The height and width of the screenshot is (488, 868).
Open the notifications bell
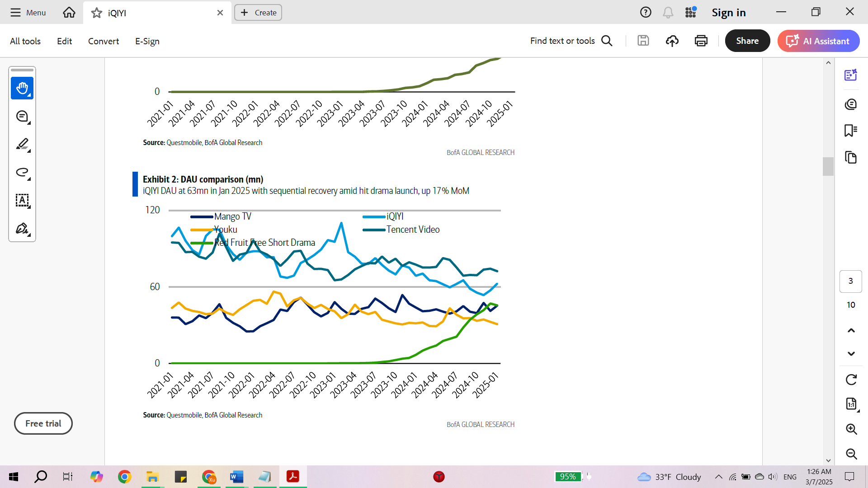(x=668, y=12)
